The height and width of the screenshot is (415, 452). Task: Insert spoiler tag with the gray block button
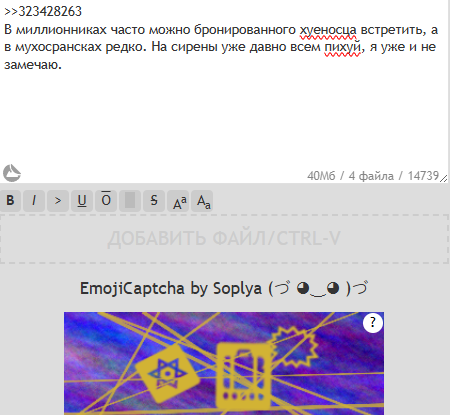click(130, 201)
